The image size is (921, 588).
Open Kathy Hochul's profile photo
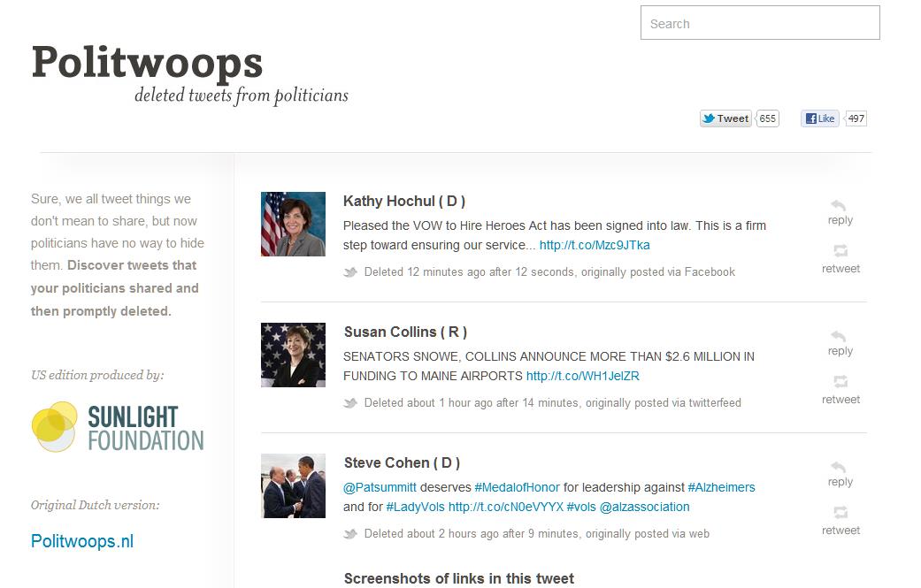293,225
